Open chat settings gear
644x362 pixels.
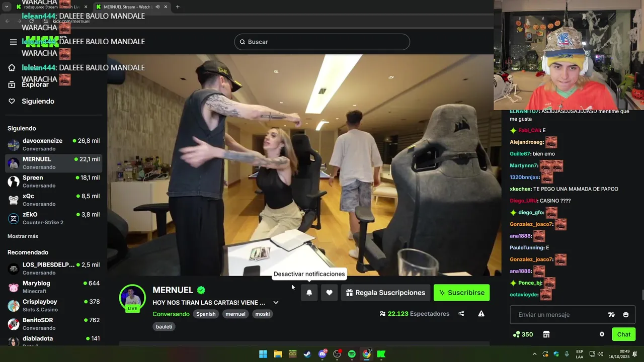point(602,334)
